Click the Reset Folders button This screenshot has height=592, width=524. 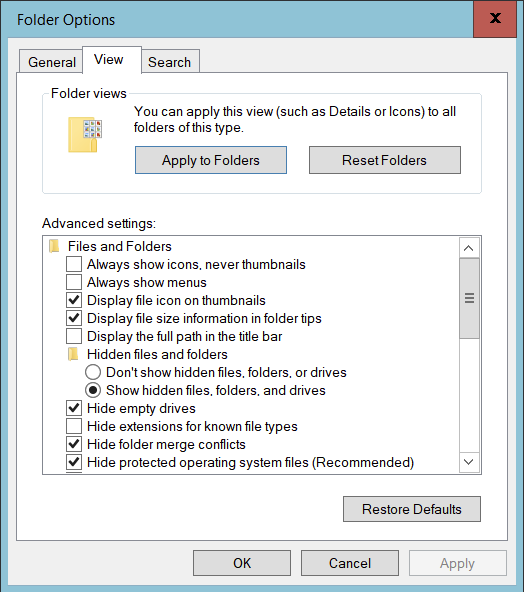[x=385, y=160]
